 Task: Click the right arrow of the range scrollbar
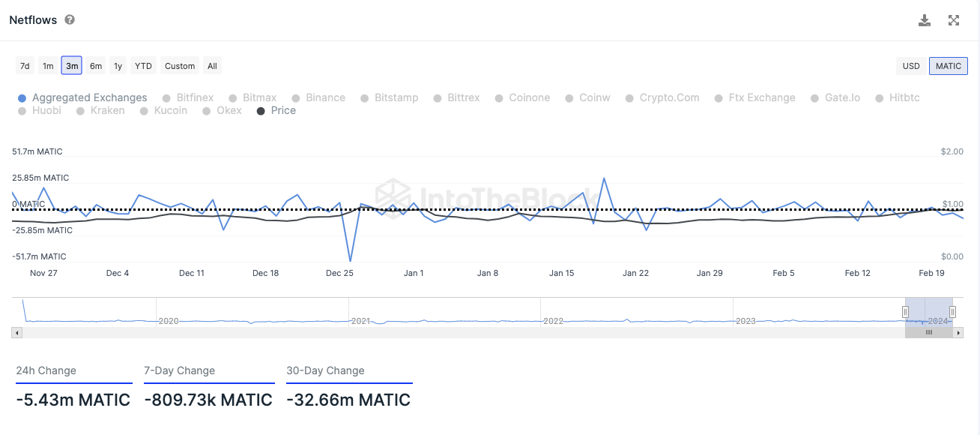pos(960,332)
